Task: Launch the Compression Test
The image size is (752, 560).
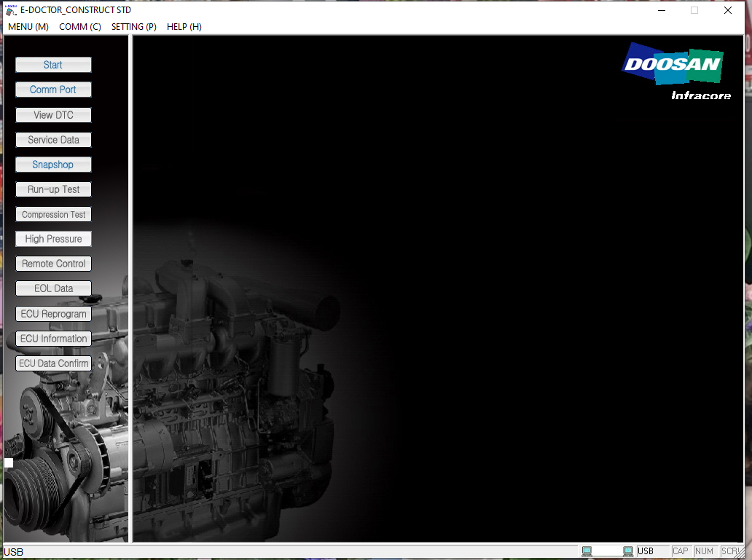Action: tap(53, 214)
